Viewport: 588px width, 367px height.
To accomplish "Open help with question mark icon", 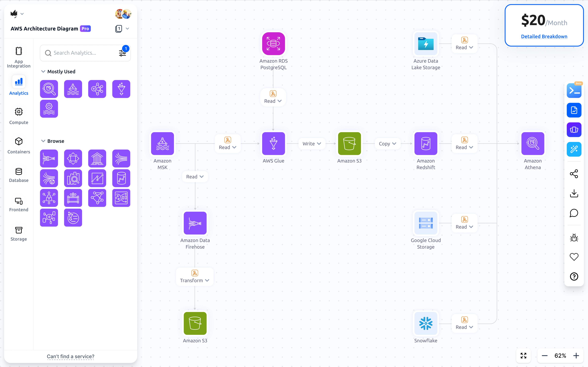I will [x=574, y=276].
